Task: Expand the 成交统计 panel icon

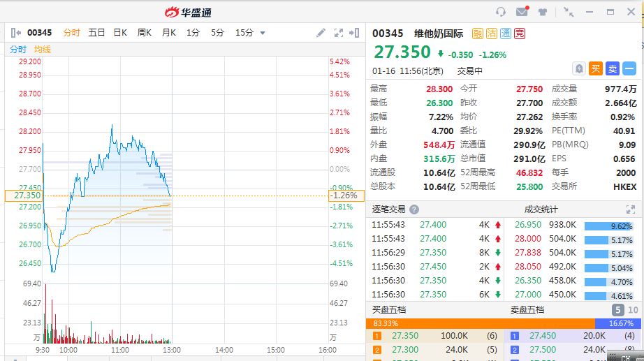Action: 631,209
